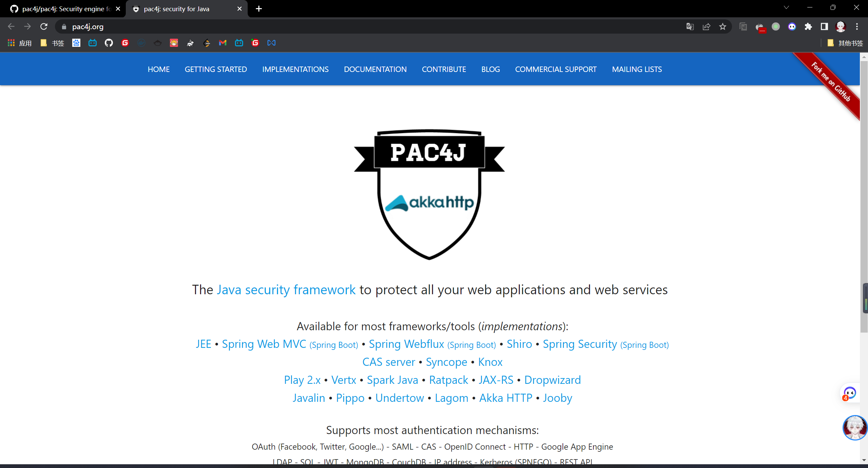The image size is (868, 468).
Task: Open GitHub bookmark in bookmarks bar
Action: 108,43
